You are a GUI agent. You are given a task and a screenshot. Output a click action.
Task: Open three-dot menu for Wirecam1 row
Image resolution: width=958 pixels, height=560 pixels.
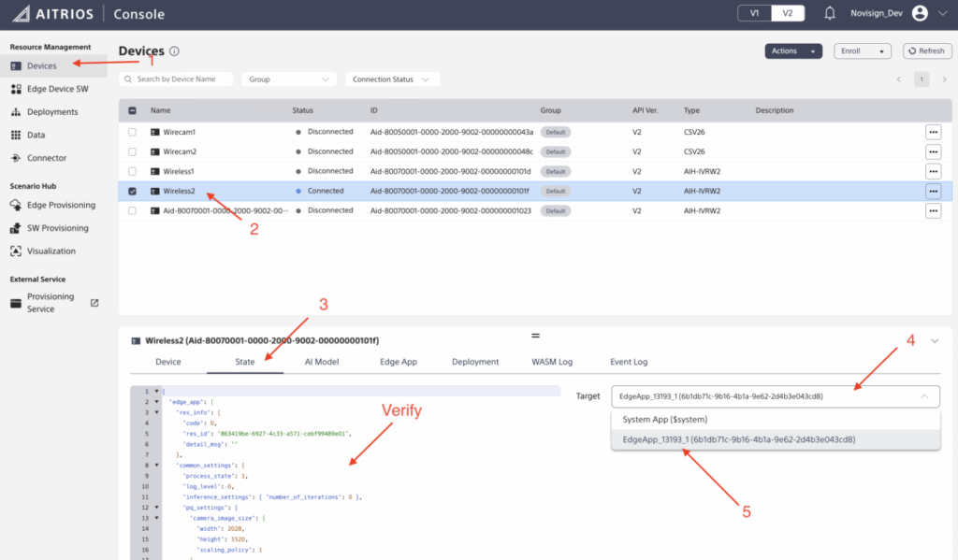pos(933,132)
